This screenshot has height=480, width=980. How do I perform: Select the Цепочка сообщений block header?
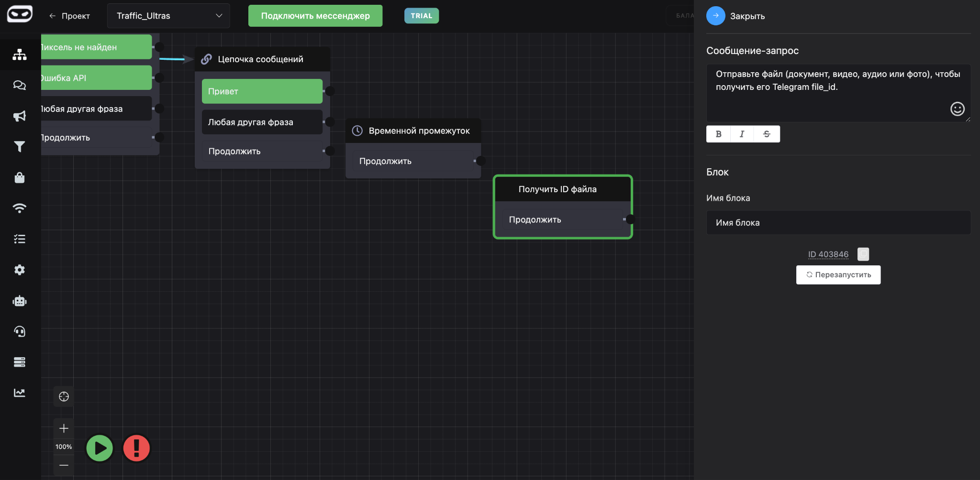[262, 59]
